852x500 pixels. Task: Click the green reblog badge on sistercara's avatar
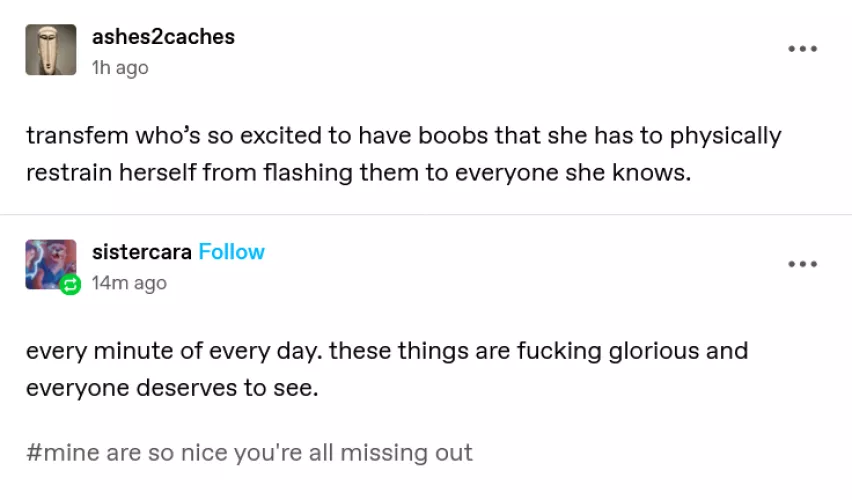pos(70,285)
